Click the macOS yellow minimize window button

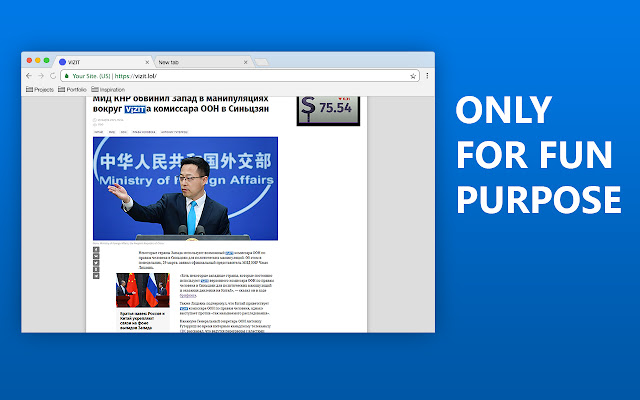[38, 60]
